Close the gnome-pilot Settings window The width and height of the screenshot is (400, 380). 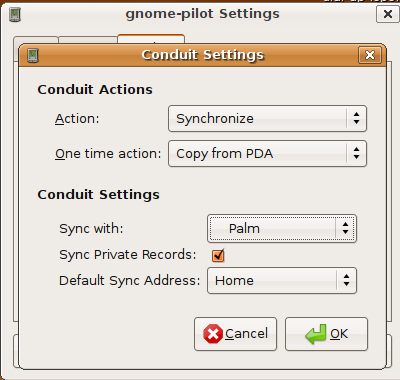(x=388, y=14)
